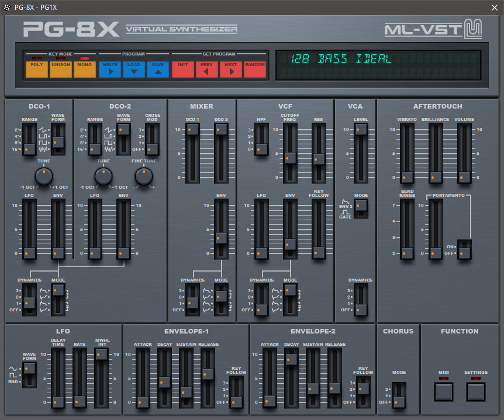504x420 pixels.
Task: Click the DCO-2 FINE TUNE knob
Action: (x=144, y=176)
